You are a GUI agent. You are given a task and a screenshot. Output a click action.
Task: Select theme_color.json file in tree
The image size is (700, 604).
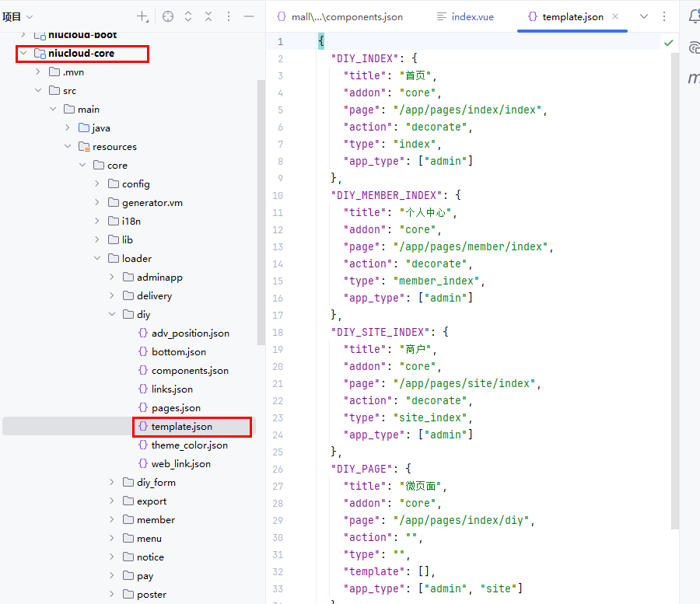click(x=189, y=445)
